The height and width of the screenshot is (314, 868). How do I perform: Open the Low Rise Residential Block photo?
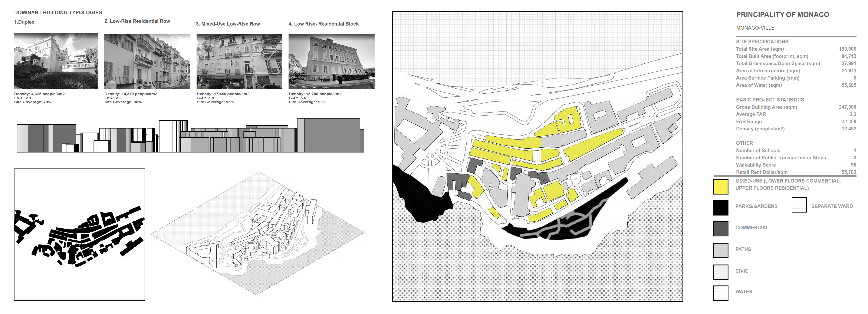[332, 61]
